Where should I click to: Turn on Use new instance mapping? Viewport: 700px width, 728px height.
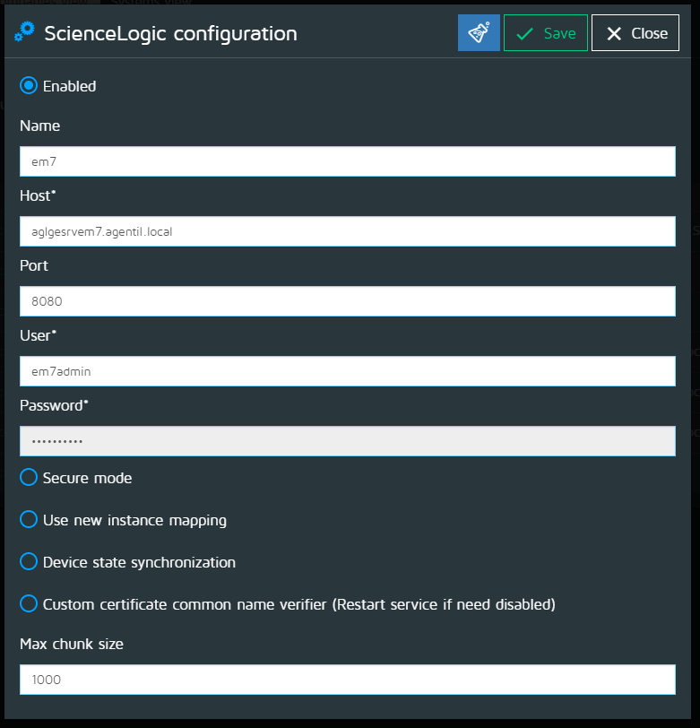29,520
